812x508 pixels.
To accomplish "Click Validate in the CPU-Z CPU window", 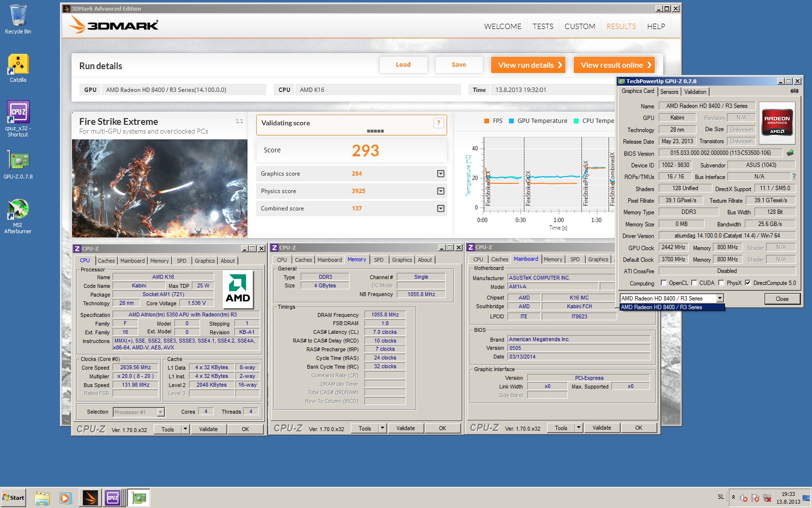I will pos(208,429).
